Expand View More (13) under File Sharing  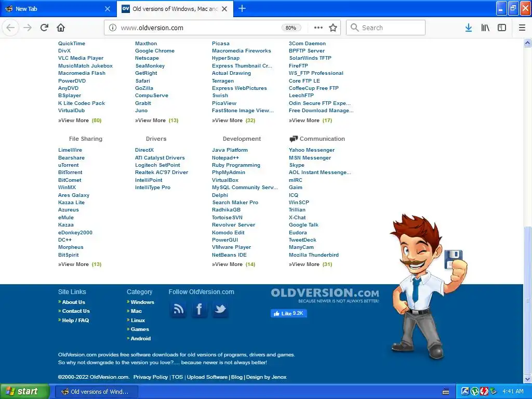tap(79, 264)
